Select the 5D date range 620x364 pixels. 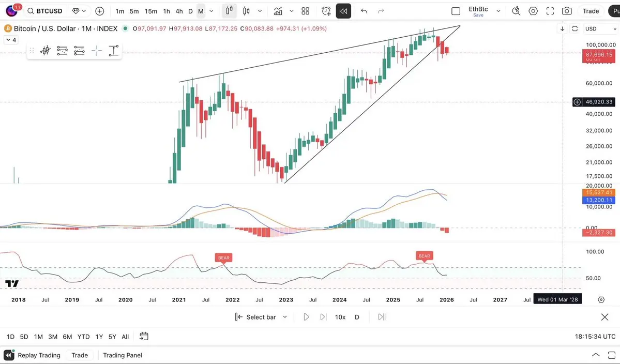(x=24, y=337)
